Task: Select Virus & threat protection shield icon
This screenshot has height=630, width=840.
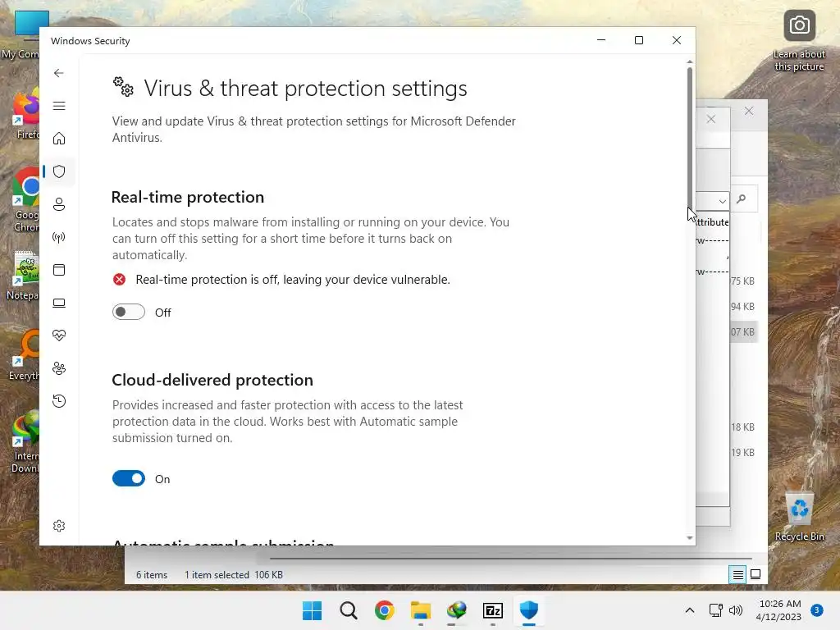Action: pos(59,171)
